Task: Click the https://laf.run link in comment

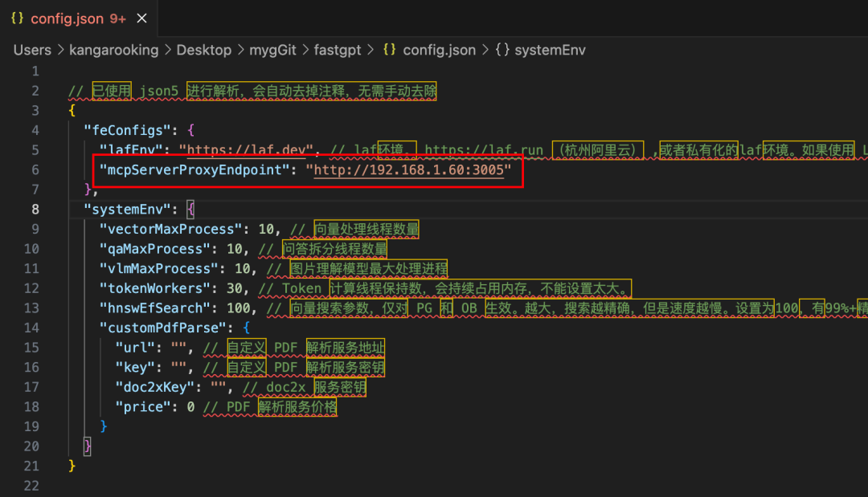Action: [x=485, y=149]
